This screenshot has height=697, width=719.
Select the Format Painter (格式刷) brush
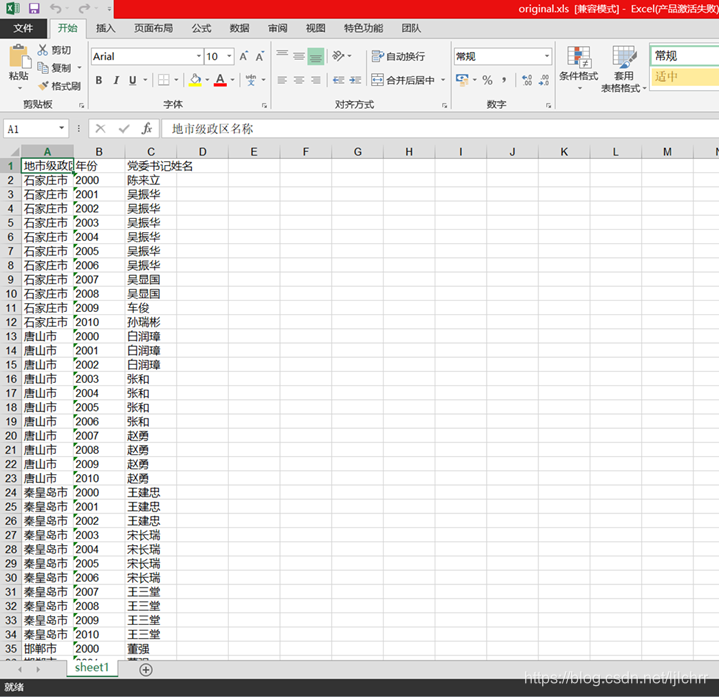[x=43, y=86]
